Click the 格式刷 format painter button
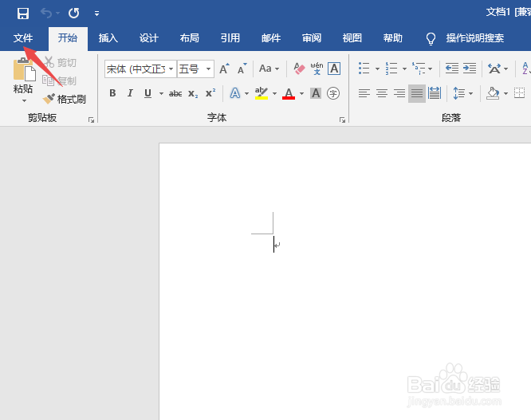The image size is (531, 420). click(x=65, y=99)
